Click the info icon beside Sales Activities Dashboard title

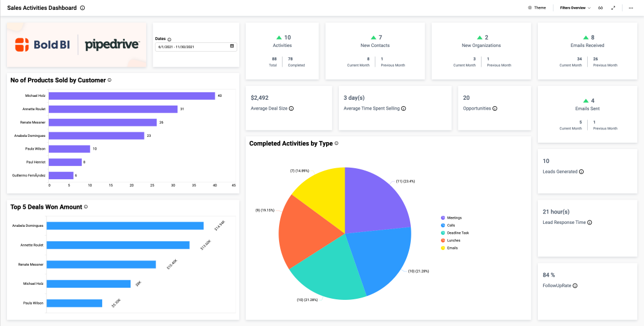[x=82, y=8]
